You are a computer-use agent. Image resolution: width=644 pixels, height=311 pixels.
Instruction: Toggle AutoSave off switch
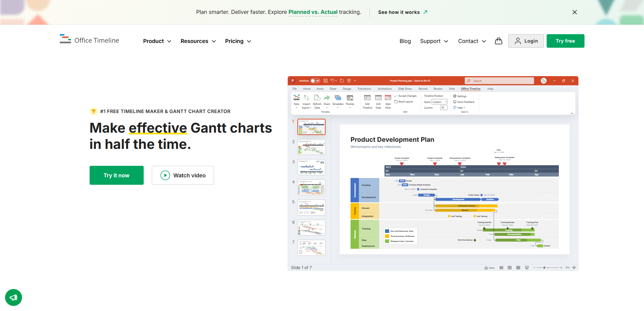[x=315, y=81]
